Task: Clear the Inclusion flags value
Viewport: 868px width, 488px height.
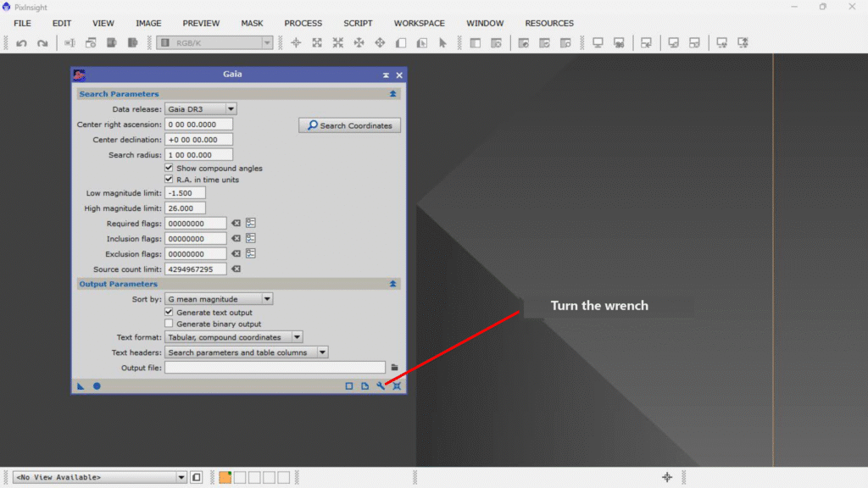Action: 236,238
